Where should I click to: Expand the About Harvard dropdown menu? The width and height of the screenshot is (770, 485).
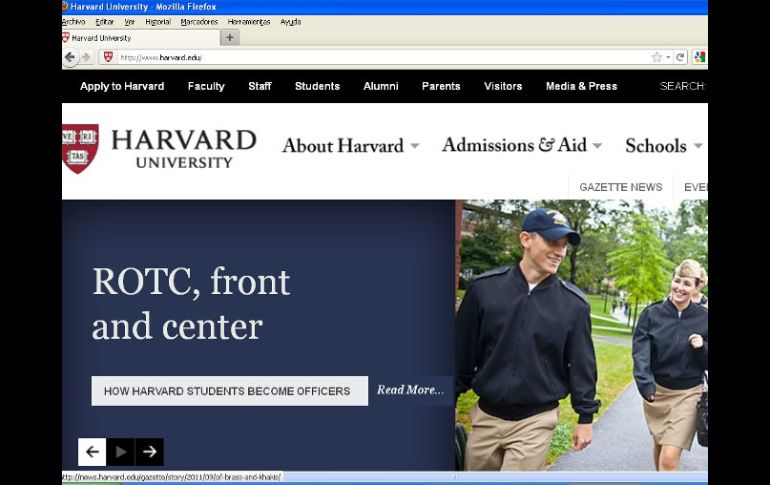pyautogui.click(x=350, y=146)
